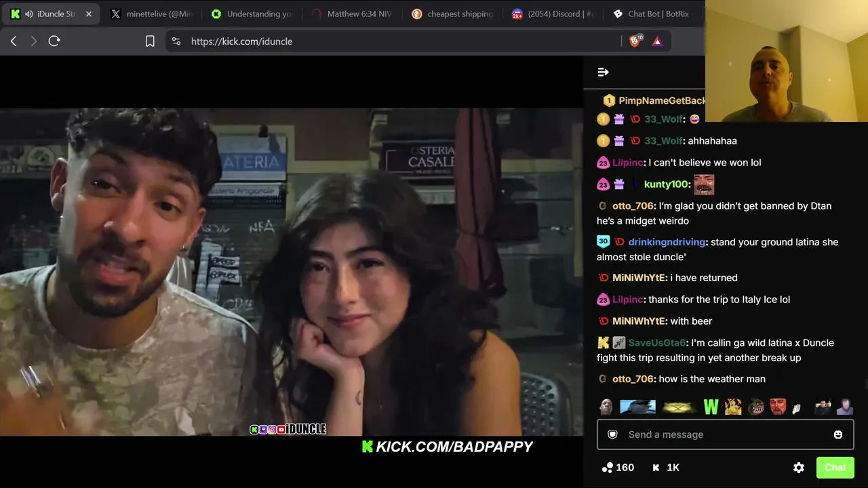This screenshot has width=868, height=488.
Task: Insert the white hand emote
Action: click(x=797, y=407)
